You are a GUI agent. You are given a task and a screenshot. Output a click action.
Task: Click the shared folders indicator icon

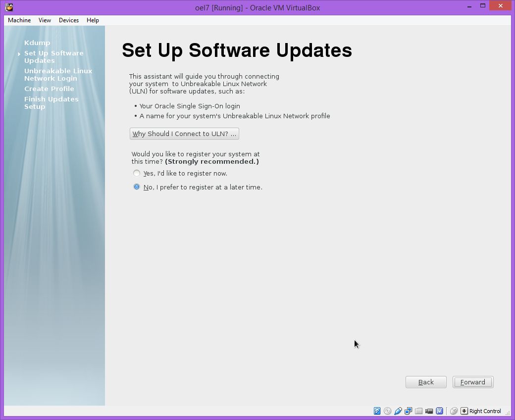coord(419,411)
